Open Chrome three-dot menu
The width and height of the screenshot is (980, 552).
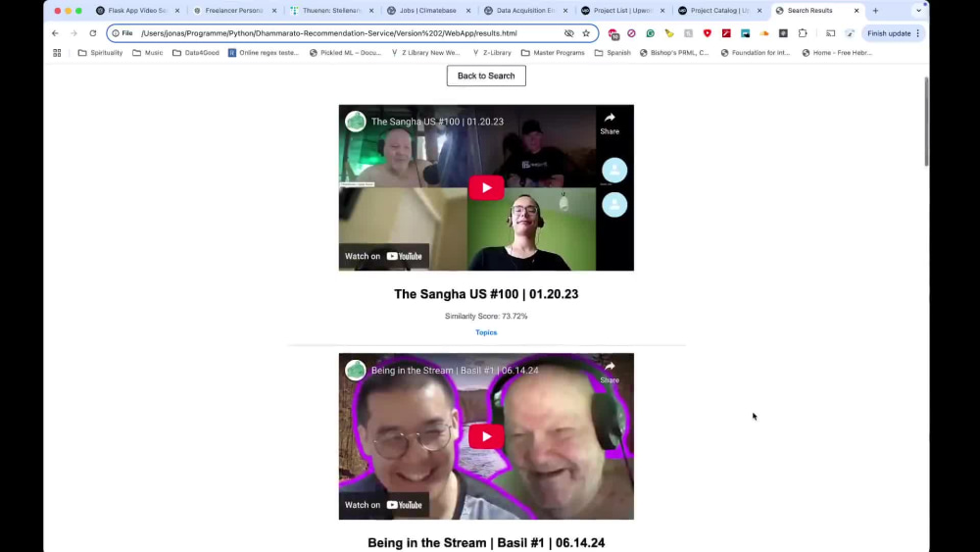(917, 33)
